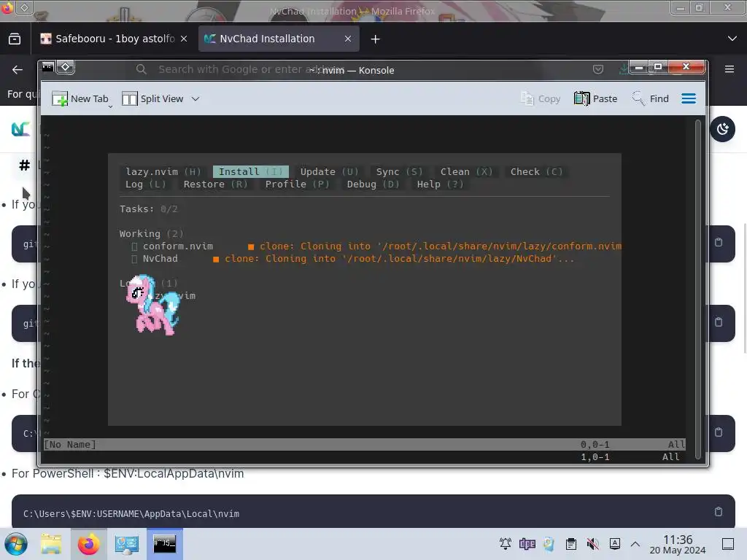Click the Paste button in Konsole toolbar
Viewport: 747px width, 560px height.
[x=595, y=98]
